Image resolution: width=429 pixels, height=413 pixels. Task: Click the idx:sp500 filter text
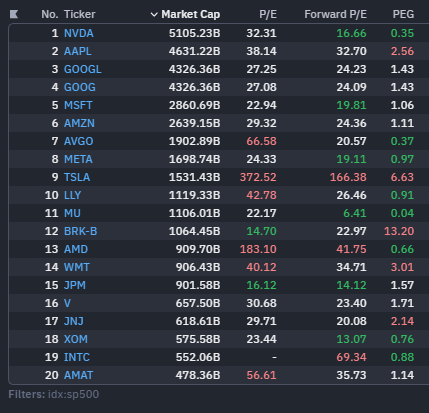73,394
